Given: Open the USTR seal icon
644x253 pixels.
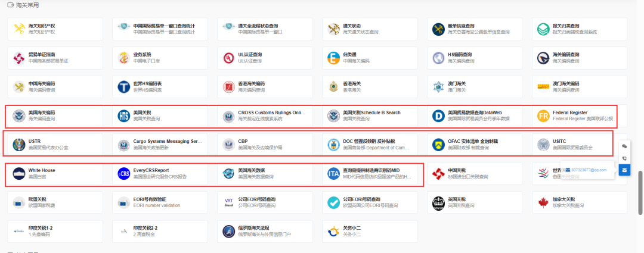Looking at the screenshot, I should (x=19, y=145).
